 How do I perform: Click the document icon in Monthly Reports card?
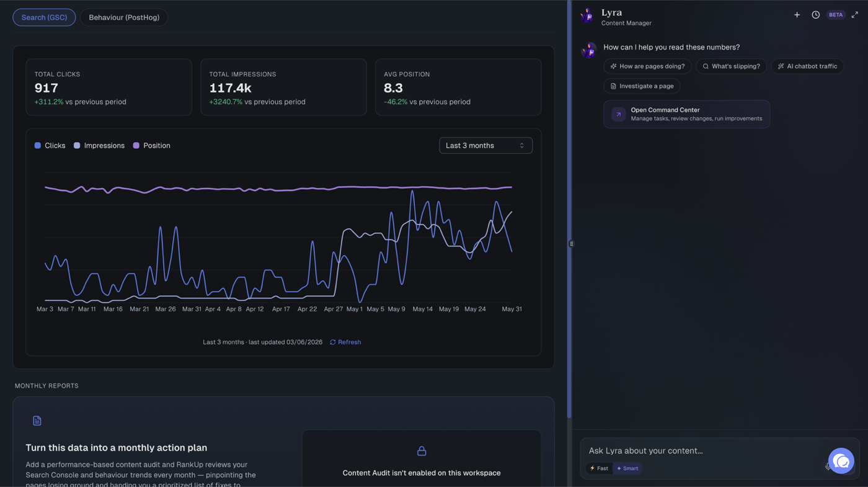(x=37, y=421)
